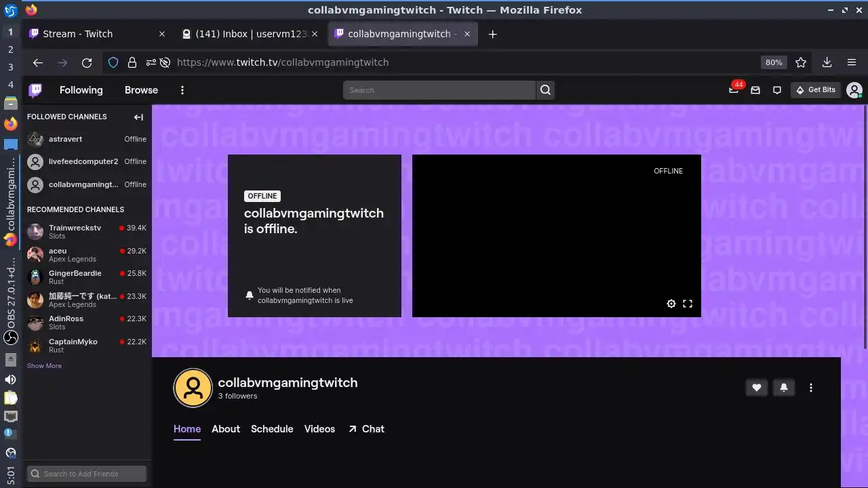Select the Home channel tab
Image resolution: width=868 pixels, height=488 pixels.
pyautogui.click(x=187, y=429)
